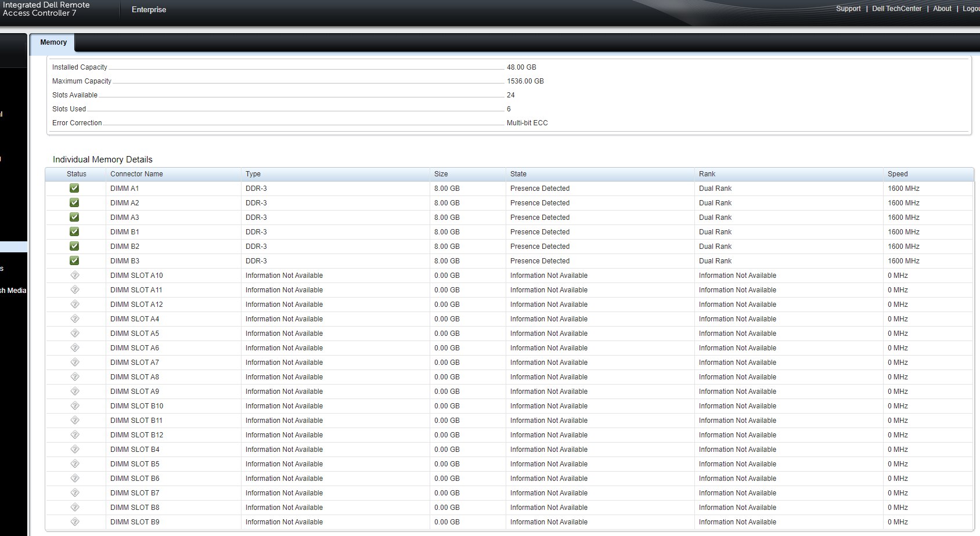Screen dimensions: 980x536
Task: Click Installed Capacity value 48.00 GB
Action: tap(521, 67)
